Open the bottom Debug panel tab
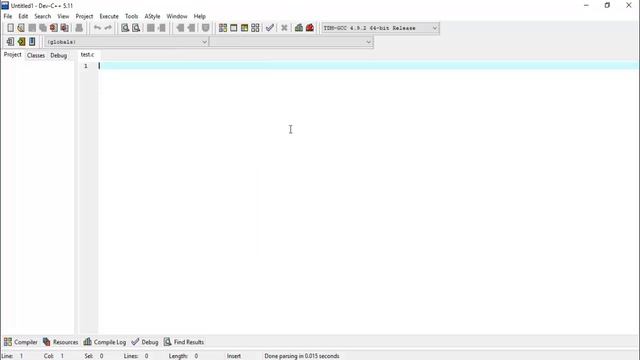 point(145,342)
